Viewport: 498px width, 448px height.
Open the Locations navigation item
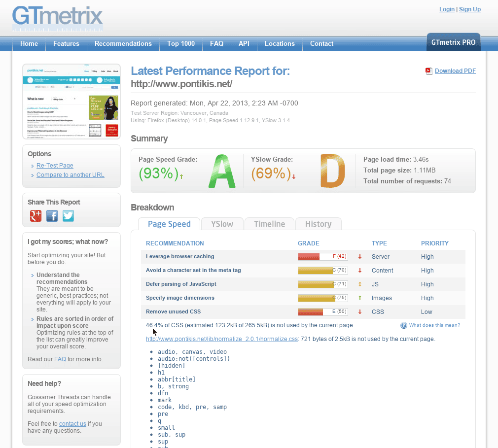point(280,43)
